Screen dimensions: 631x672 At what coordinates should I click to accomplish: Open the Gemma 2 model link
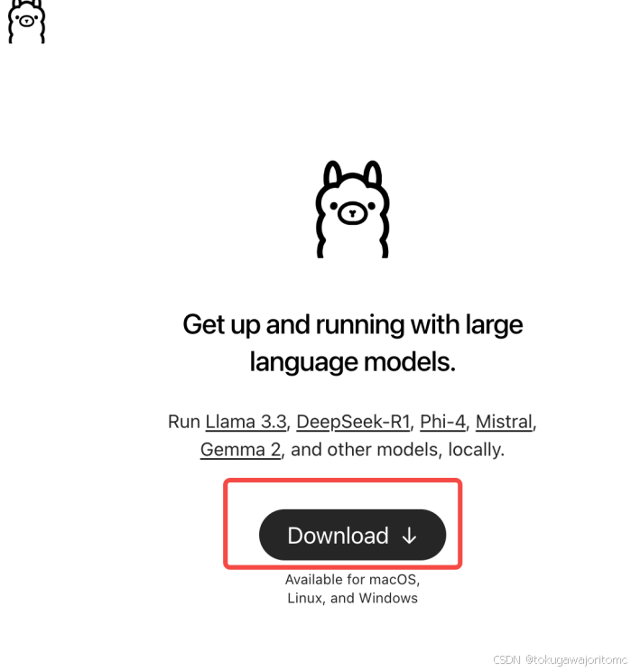240,450
